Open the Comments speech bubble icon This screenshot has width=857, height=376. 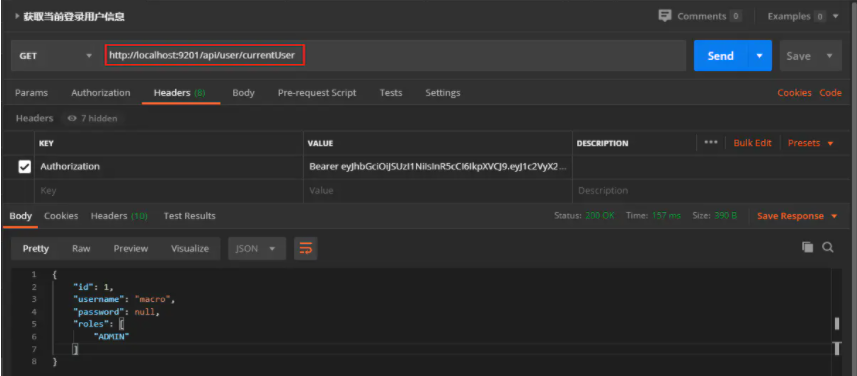[x=665, y=16]
